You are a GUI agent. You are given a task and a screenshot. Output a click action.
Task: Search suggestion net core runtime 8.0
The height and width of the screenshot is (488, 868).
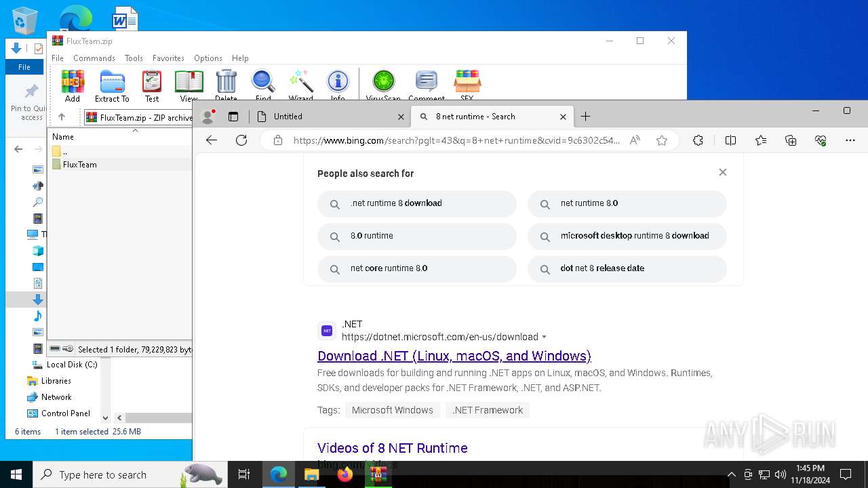click(x=417, y=268)
